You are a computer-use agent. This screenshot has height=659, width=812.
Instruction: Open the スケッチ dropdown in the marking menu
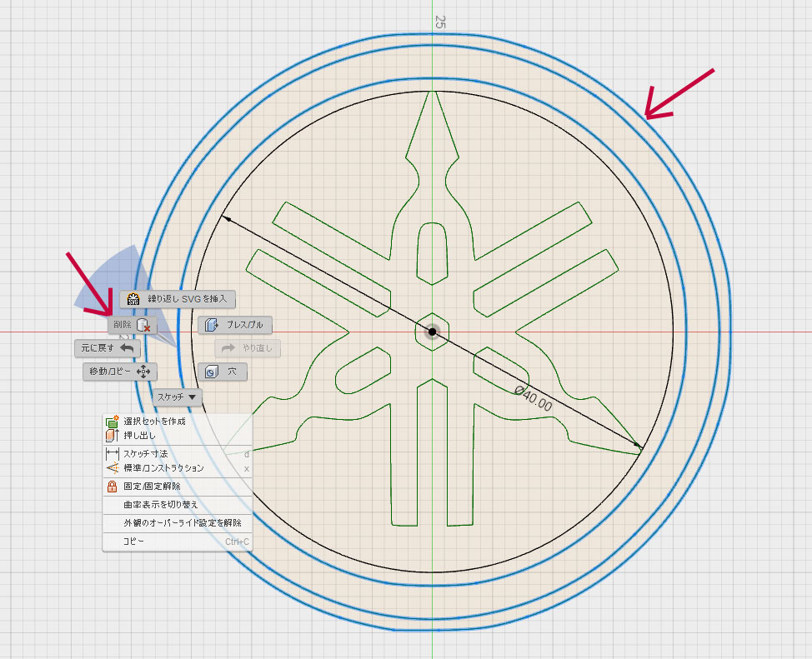(x=178, y=397)
